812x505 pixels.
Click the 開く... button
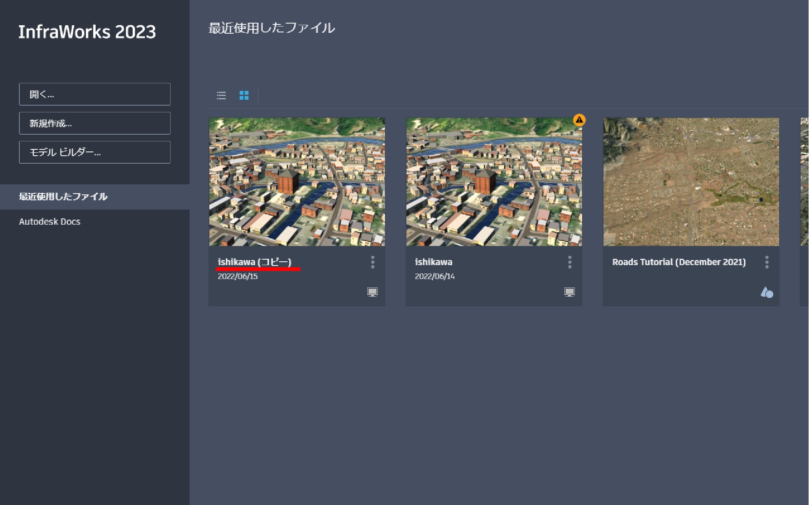coord(95,94)
